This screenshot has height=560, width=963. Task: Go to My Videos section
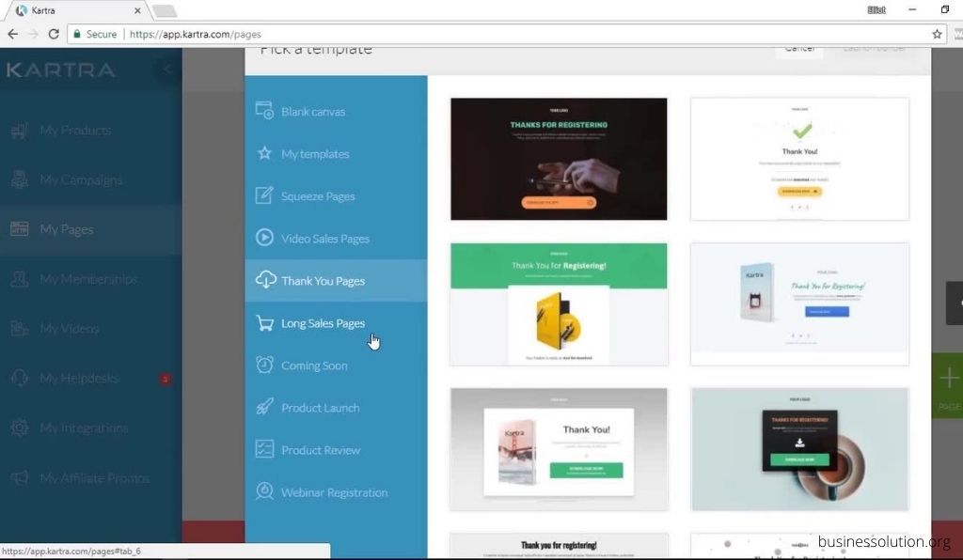click(91, 329)
